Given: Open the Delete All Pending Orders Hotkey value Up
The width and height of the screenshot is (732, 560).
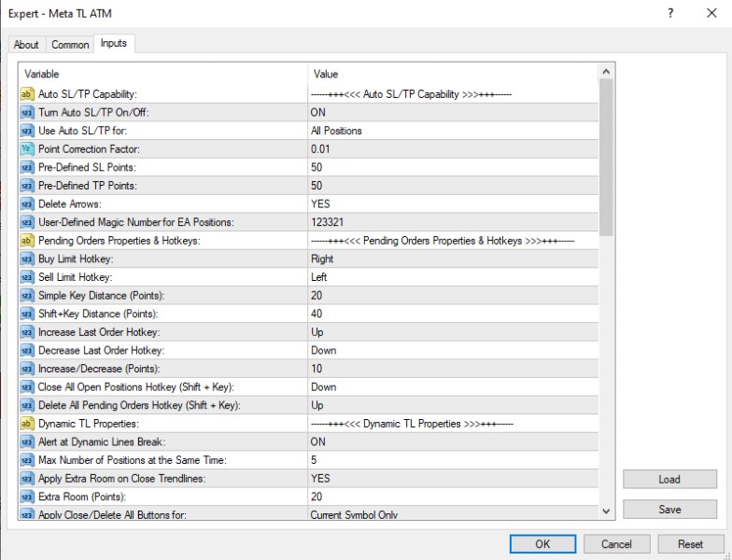Looking at the screenshot, I should click(x=453, y=405).
